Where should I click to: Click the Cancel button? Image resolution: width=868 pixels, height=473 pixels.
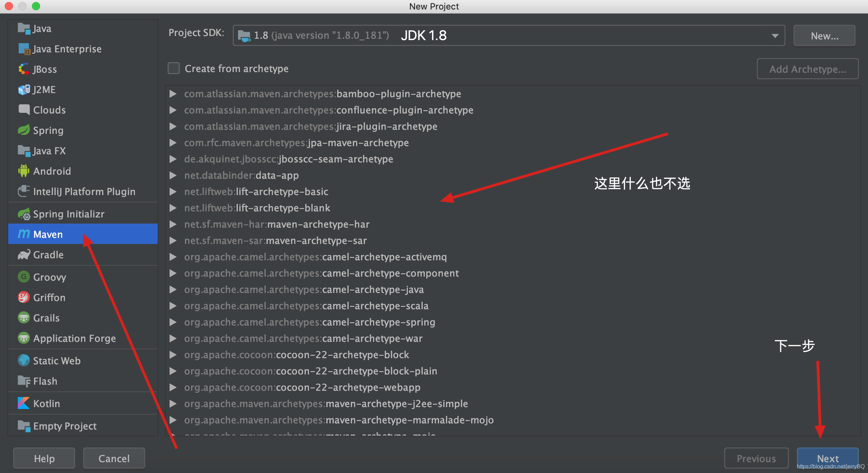(114, 458)
